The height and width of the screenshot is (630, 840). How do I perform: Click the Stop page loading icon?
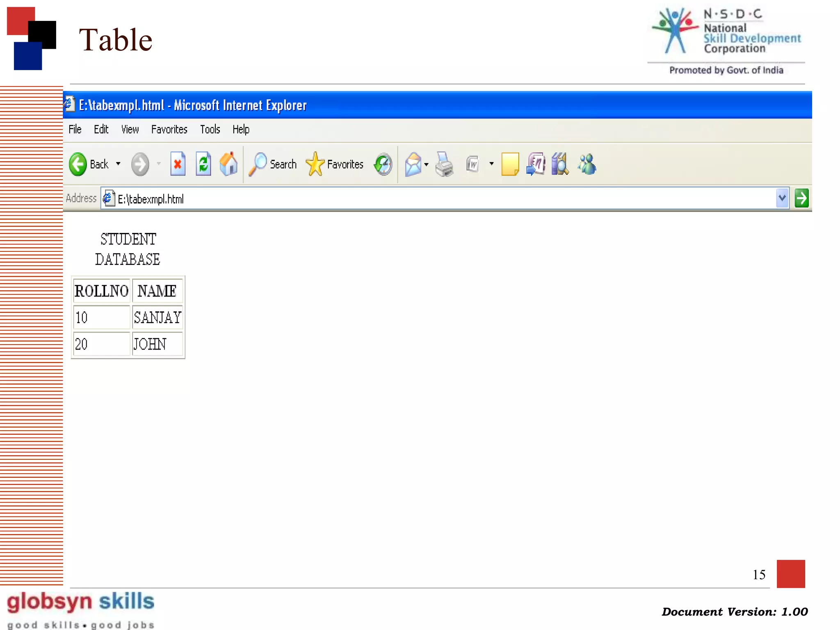click(178, 164)
